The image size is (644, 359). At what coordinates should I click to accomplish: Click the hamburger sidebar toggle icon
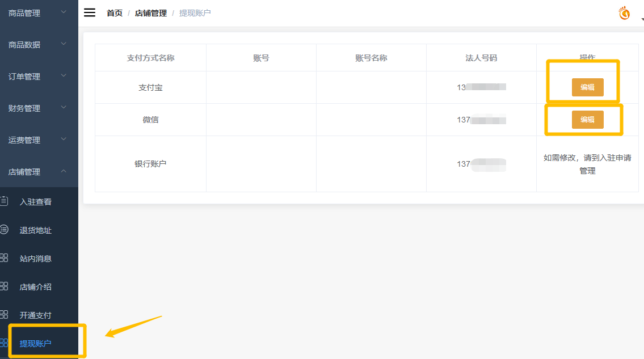click(90, 12)
